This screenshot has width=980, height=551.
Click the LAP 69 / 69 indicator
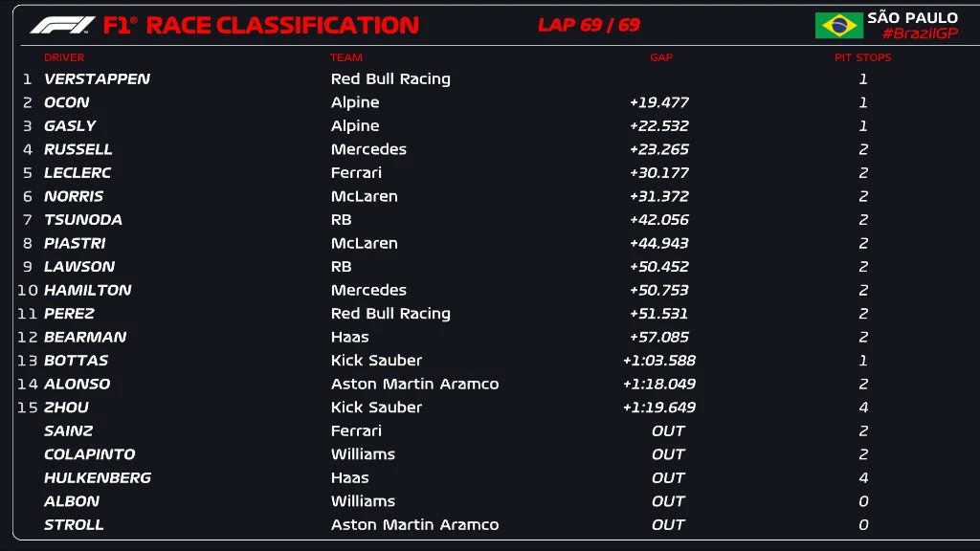coord(589,25)
